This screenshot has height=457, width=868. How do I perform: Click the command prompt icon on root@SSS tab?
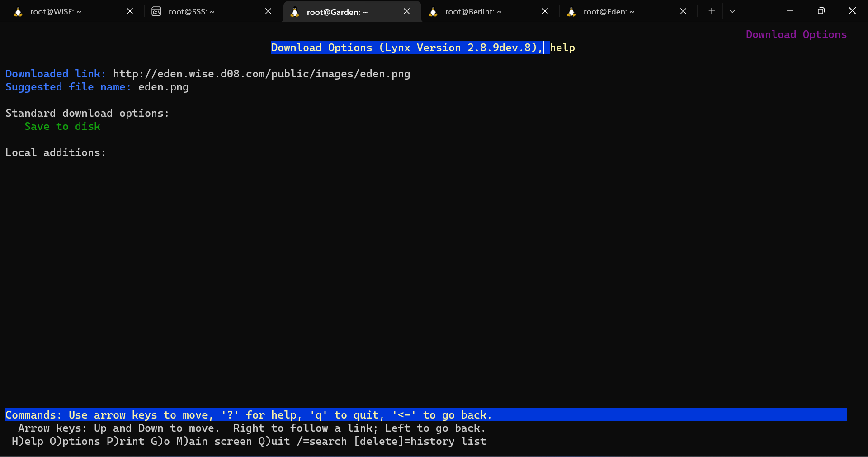(156, 12)
